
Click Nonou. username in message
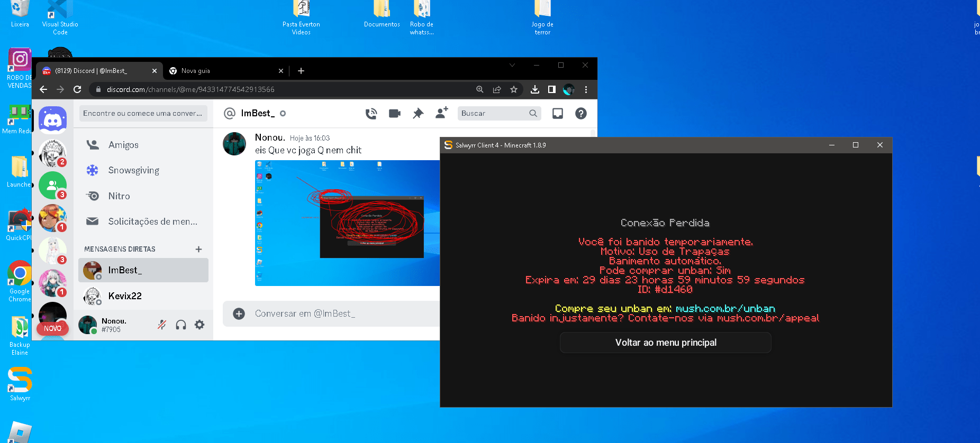(x=270, y=137)
